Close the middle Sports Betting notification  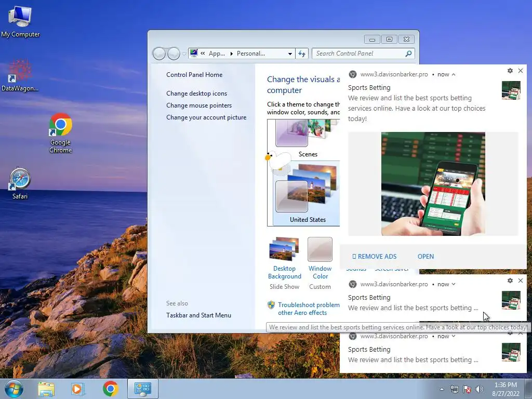click(x=521, y=281)
